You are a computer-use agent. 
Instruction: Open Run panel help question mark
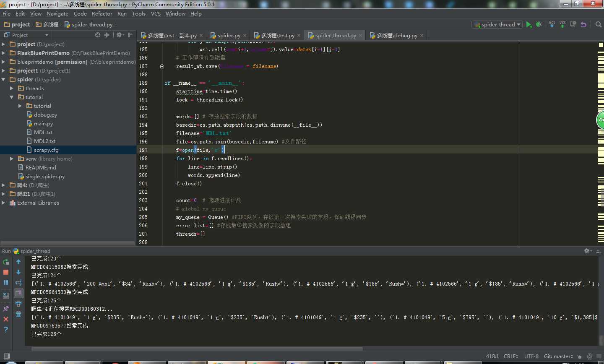click(x=6, y=330)
